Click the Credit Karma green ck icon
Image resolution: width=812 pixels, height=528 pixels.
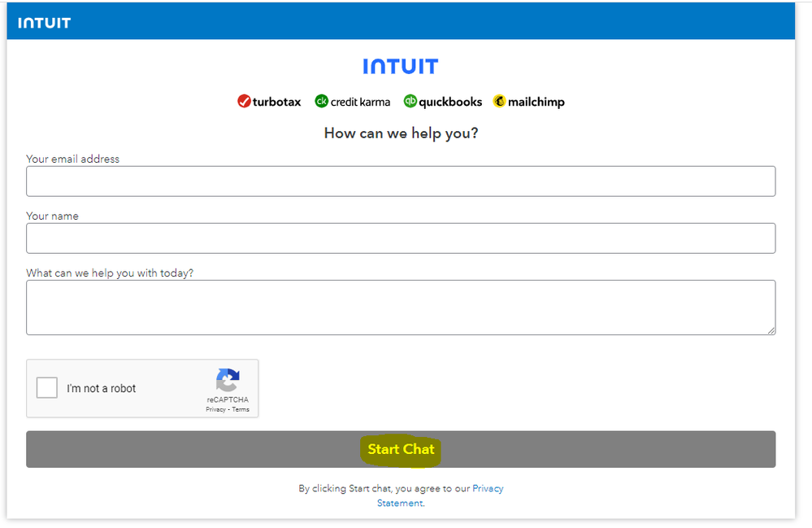click(322, 101)
